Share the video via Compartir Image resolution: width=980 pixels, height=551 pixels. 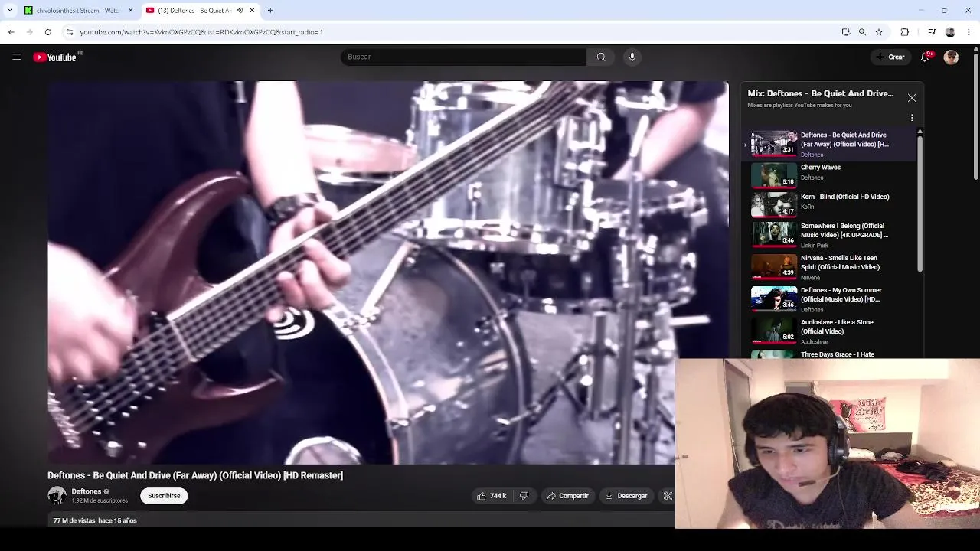(x=567, y=496)
